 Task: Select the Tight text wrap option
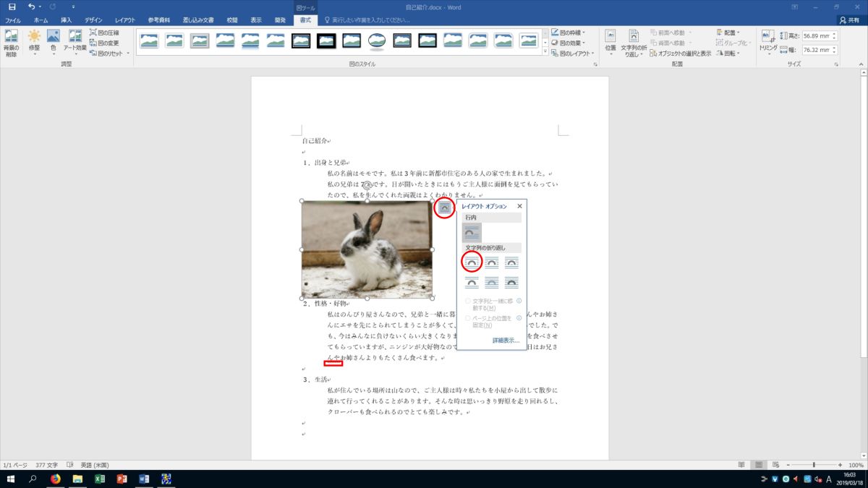492,262
